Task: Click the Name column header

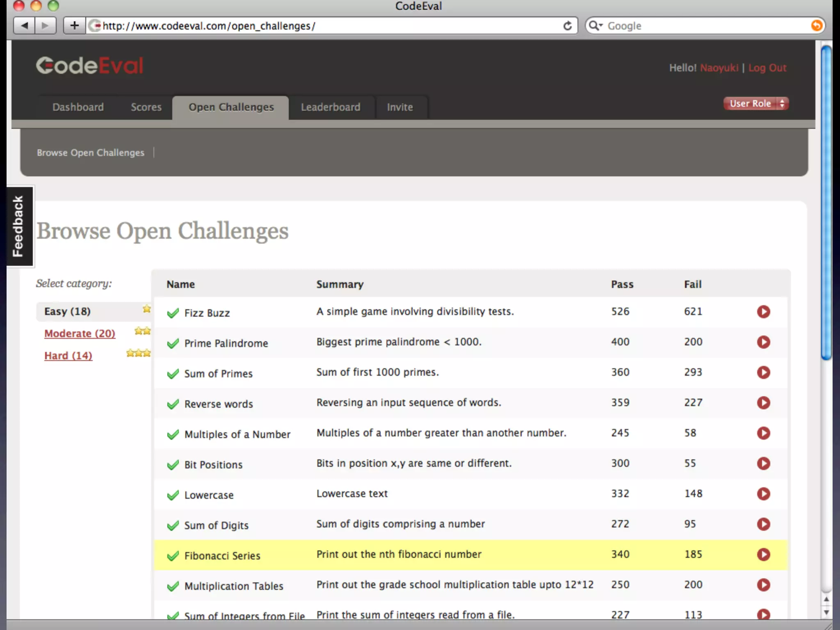Action: tap(180, 284)
